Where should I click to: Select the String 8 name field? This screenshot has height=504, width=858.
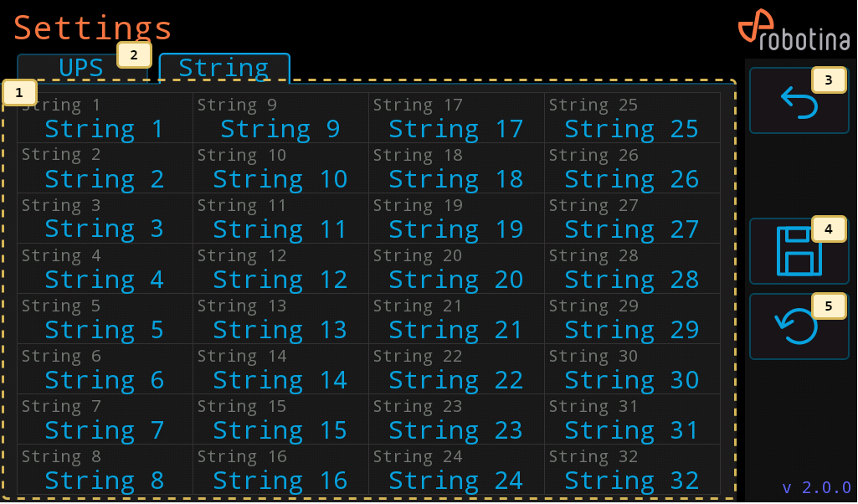(x=105, y=470)
